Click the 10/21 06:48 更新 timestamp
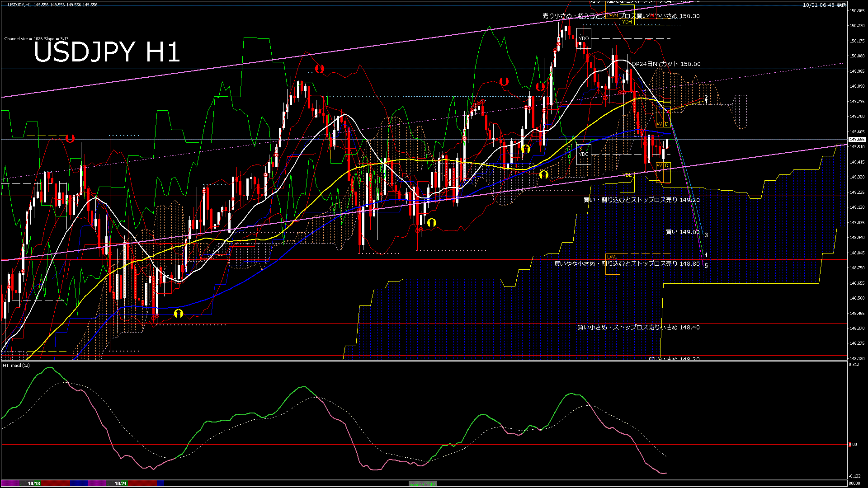Image resolution: width=868 pixels, height=488 pixels. [x=824, y=5]
